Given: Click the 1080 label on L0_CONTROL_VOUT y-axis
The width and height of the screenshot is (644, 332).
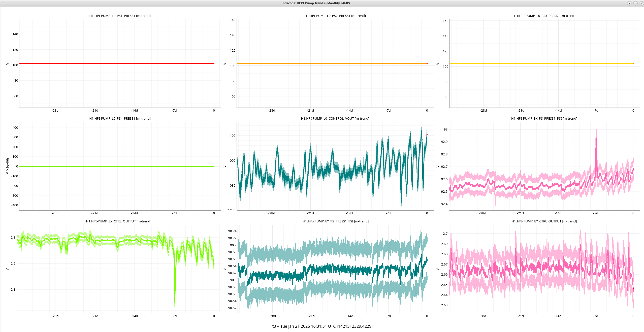Looking at the screenshot, I should coord(232,185).
